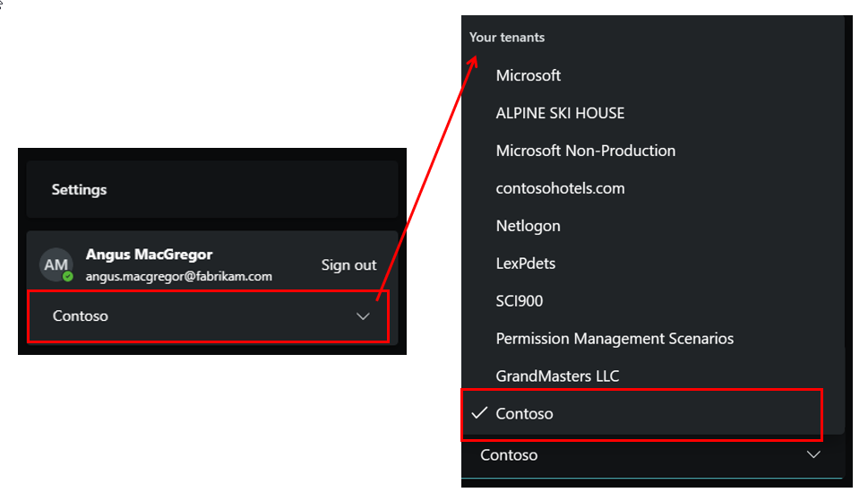Switch to the Netlogon tenant
868x501 pixels.
coord(529,226)
